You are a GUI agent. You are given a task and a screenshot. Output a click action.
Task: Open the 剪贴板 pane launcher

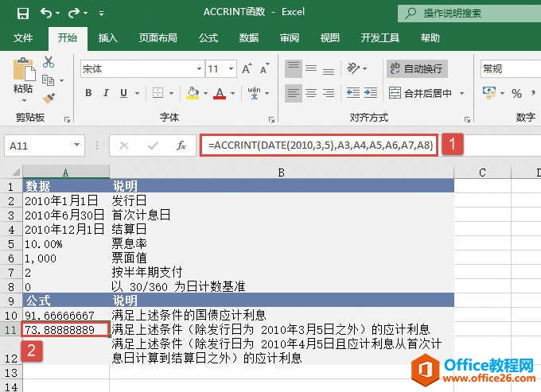(x=68, y=119)
